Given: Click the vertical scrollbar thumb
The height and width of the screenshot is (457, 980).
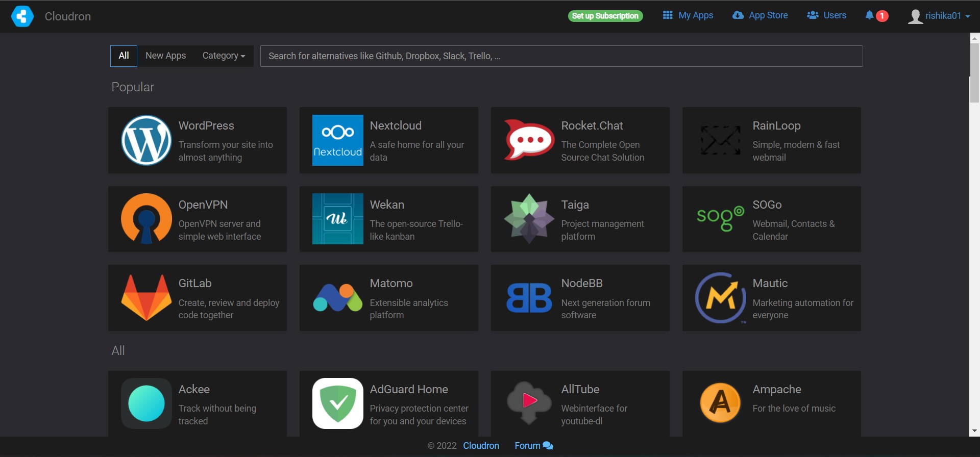Looking at the screenshot, I should [x=974, y=73].
